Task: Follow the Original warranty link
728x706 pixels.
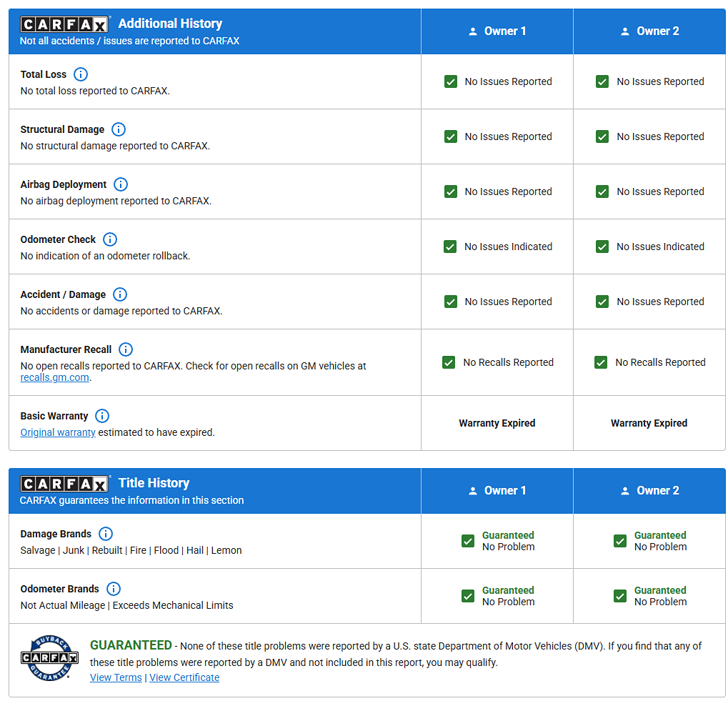Action: pos(58,432)
